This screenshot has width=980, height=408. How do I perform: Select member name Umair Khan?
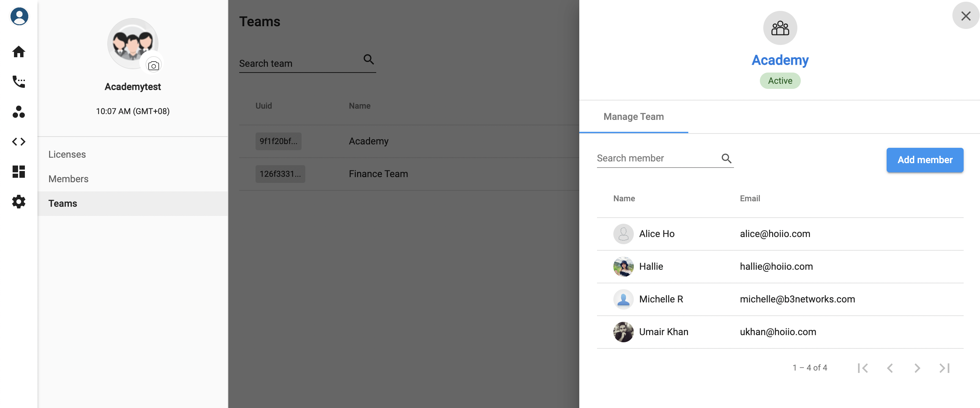tap(664, 332)
